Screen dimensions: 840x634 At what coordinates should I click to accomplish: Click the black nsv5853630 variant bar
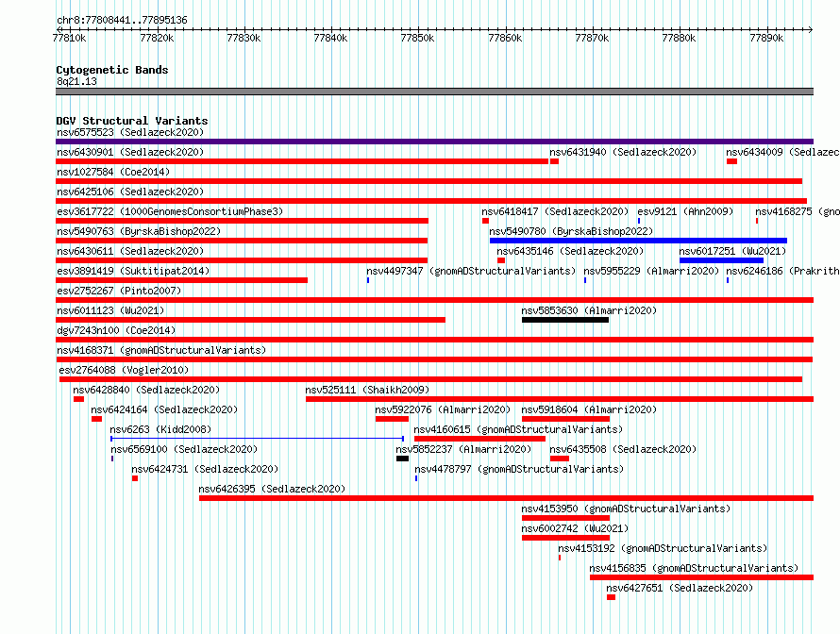coord(565,320)
